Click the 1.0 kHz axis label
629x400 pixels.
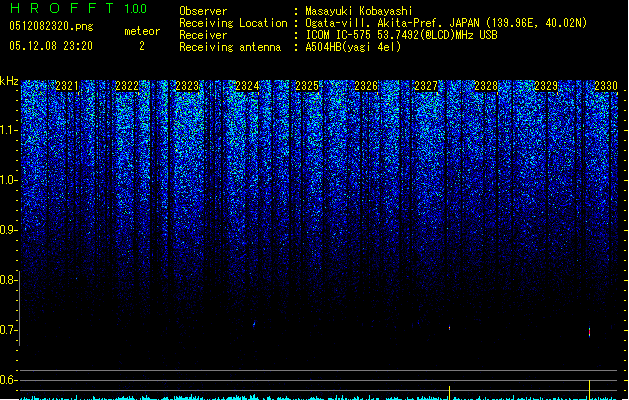pos(9,180)
